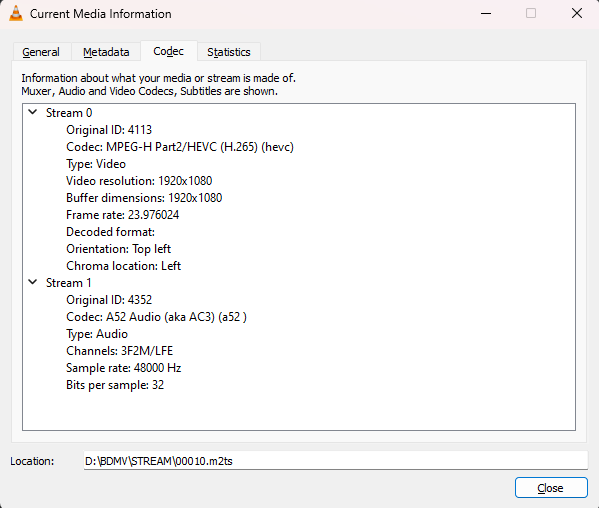Screen dimensions: 599x508
Task: Select the Frame rate 23.976024 row
Action: (123, 215)
